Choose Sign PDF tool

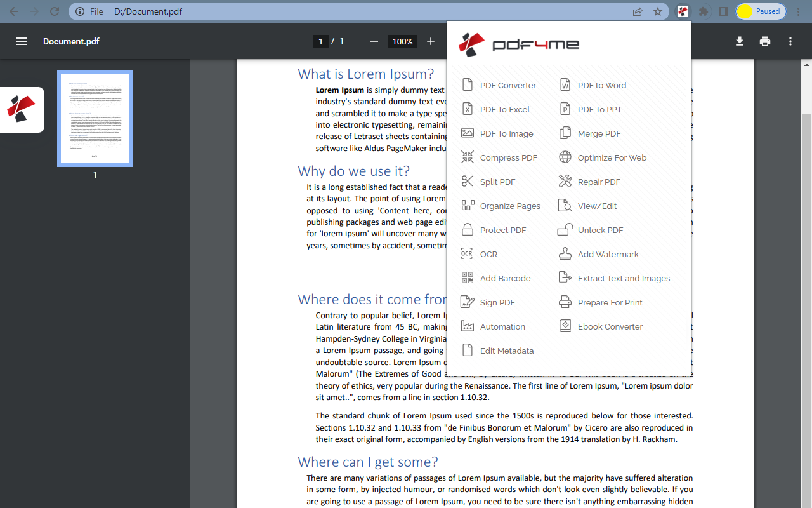(488, 302)
